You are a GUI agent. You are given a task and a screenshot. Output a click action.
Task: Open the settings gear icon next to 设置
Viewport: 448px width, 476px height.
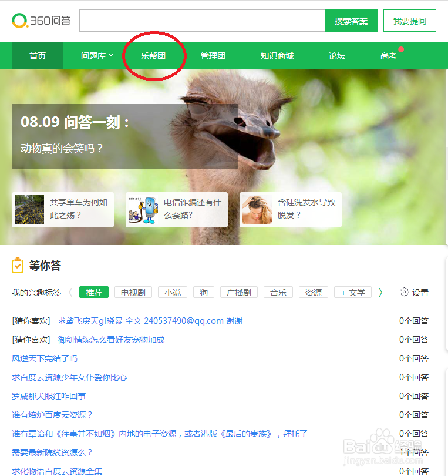pyautogui.click(x=404, y=292)
